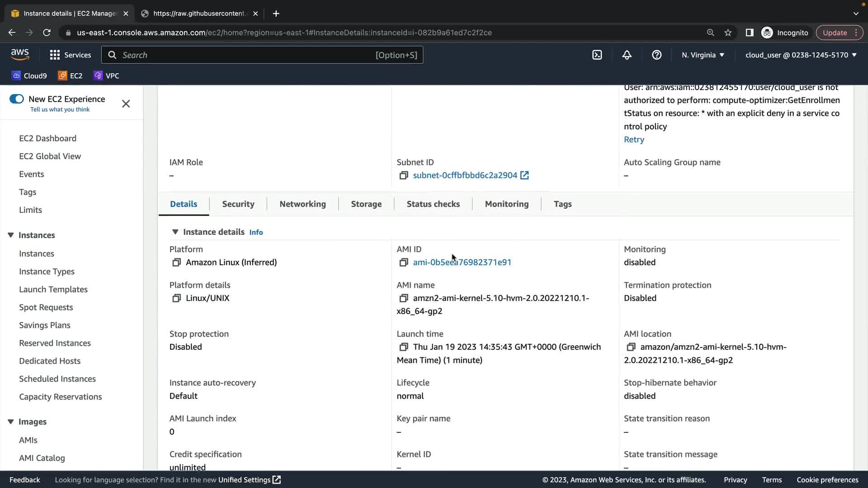
Task: Open subnet in new tab external icon
Action: coord(524,175)
